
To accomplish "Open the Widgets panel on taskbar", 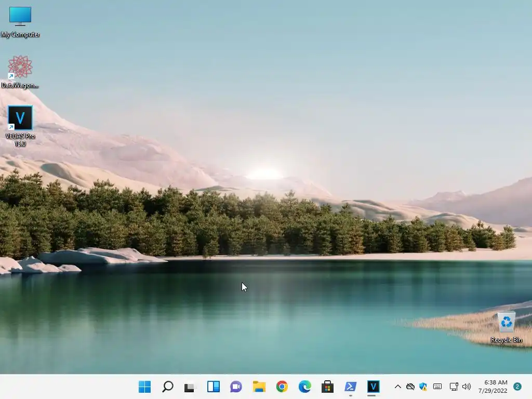I will pos(213,387).
